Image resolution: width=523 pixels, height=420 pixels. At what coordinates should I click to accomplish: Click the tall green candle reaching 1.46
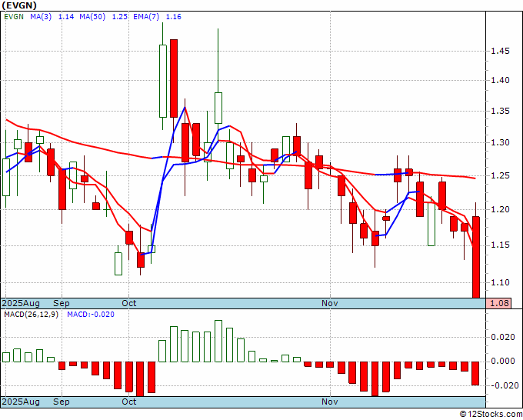163,81
